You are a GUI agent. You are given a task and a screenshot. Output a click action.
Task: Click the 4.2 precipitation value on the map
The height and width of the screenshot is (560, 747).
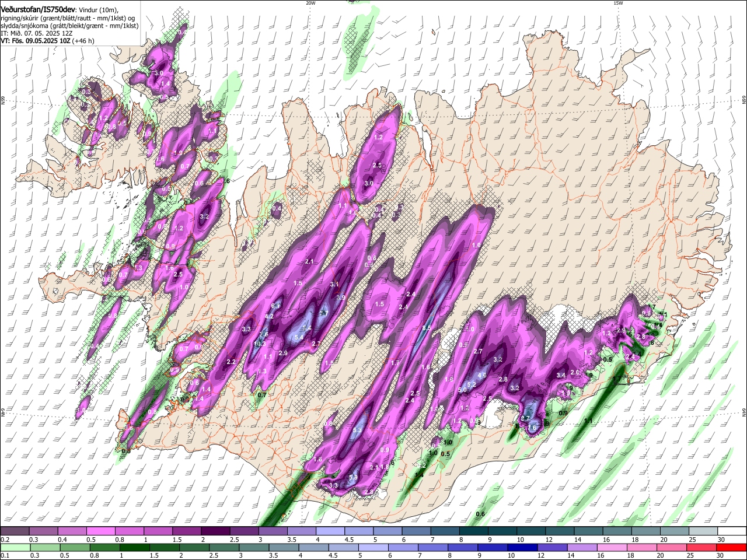click(x=269, y=316)
